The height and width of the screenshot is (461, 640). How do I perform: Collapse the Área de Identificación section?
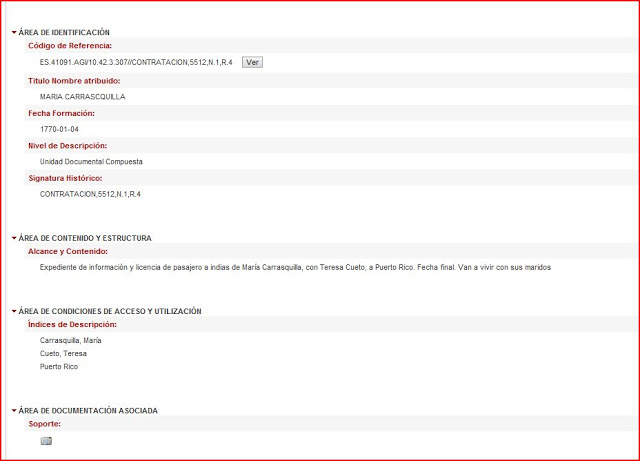(x=14, y=33)
